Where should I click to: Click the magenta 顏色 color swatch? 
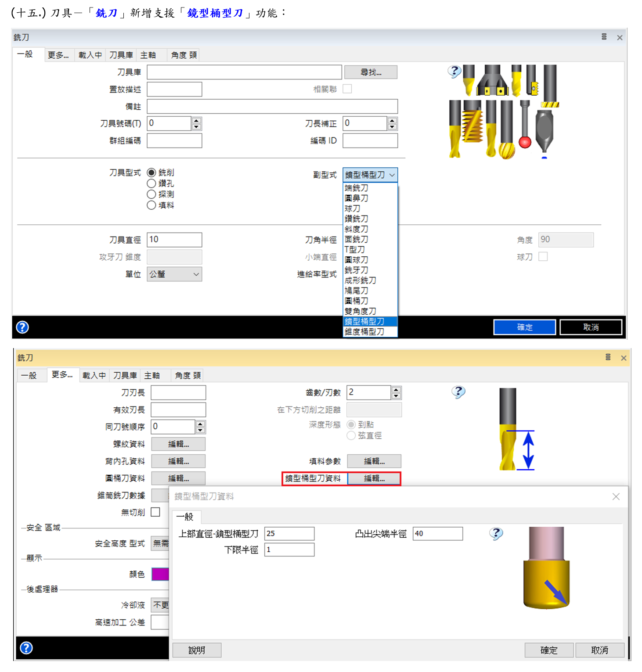[x=160, y=574]
